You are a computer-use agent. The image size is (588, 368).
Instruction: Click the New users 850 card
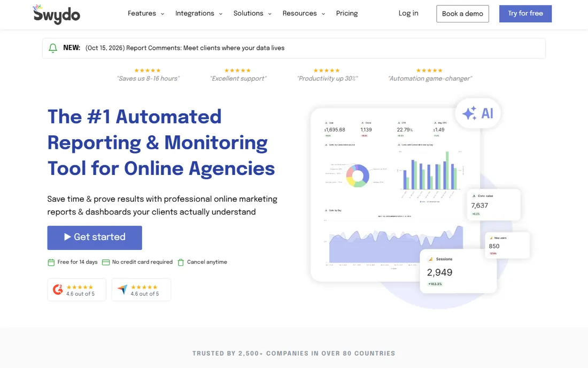coord(507,246)
